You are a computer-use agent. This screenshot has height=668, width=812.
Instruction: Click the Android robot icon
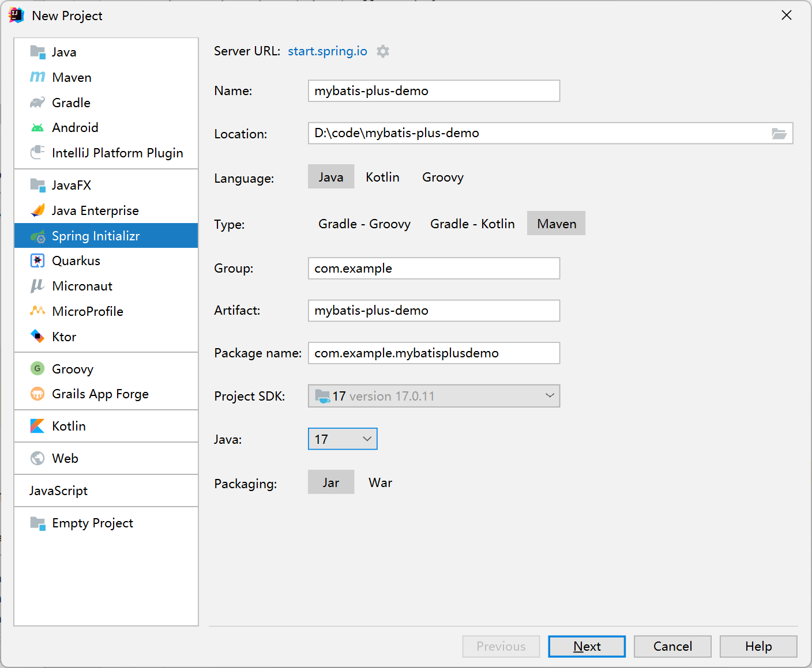(x=37, y=127)
